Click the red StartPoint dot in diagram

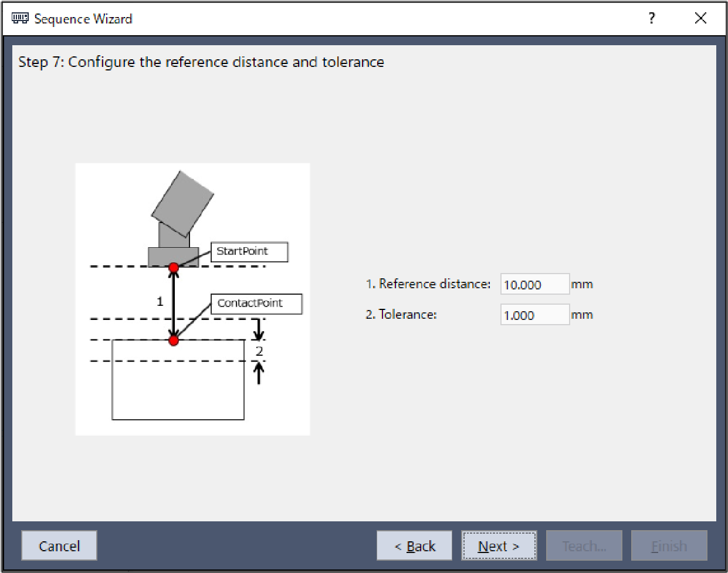pyautogui.click(x=174, y=268)
